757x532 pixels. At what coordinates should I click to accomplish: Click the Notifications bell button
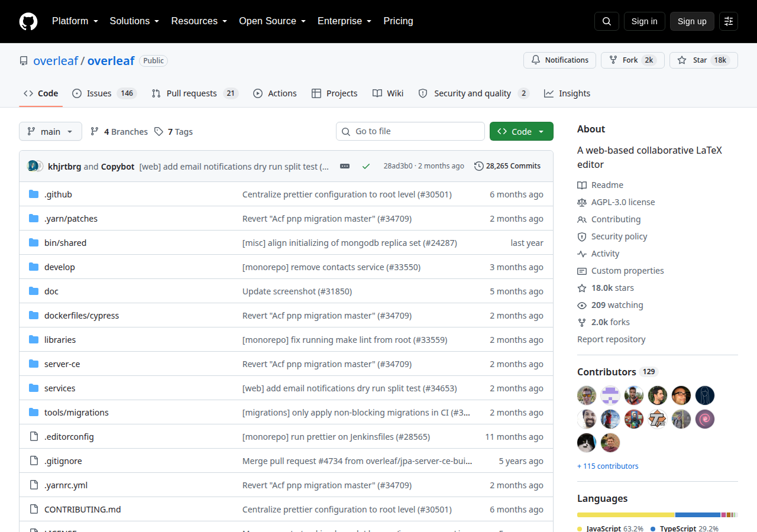click(559, 60)
